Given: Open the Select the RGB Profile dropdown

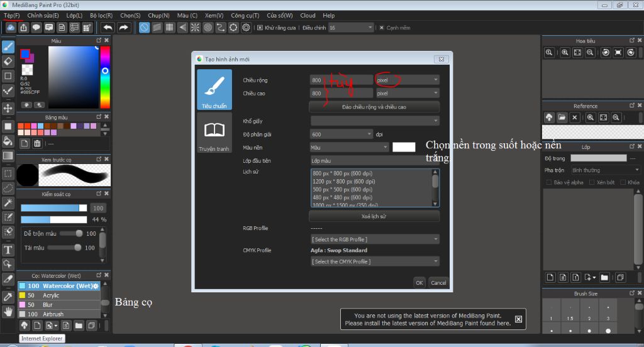Looking at the screenshot, I should pyautogui.click(x=375, y=240).
